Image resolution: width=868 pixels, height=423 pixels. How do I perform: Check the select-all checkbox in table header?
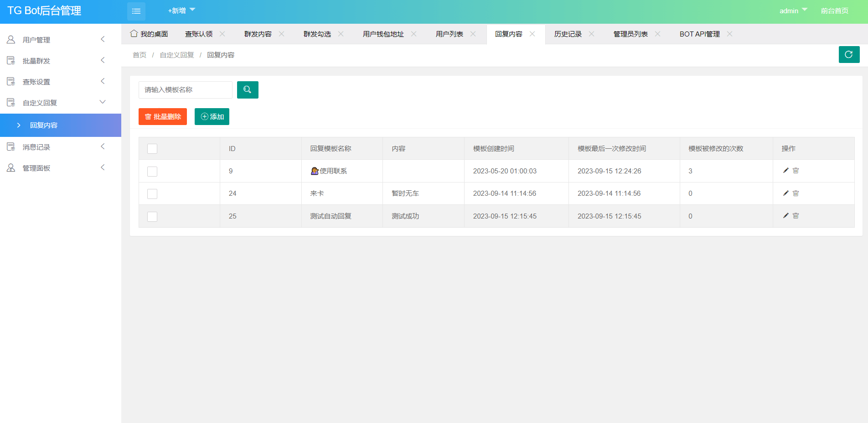[152, 149]
